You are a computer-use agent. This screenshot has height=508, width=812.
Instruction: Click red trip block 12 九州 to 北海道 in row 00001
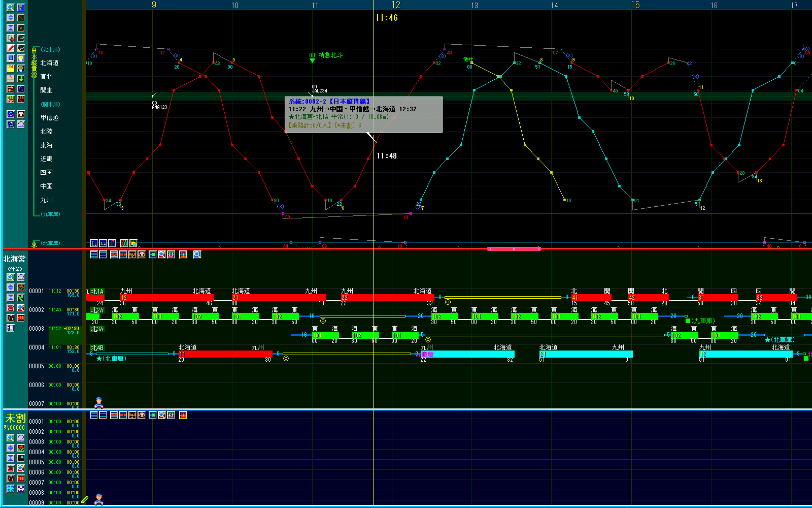(x=167, y=298)
